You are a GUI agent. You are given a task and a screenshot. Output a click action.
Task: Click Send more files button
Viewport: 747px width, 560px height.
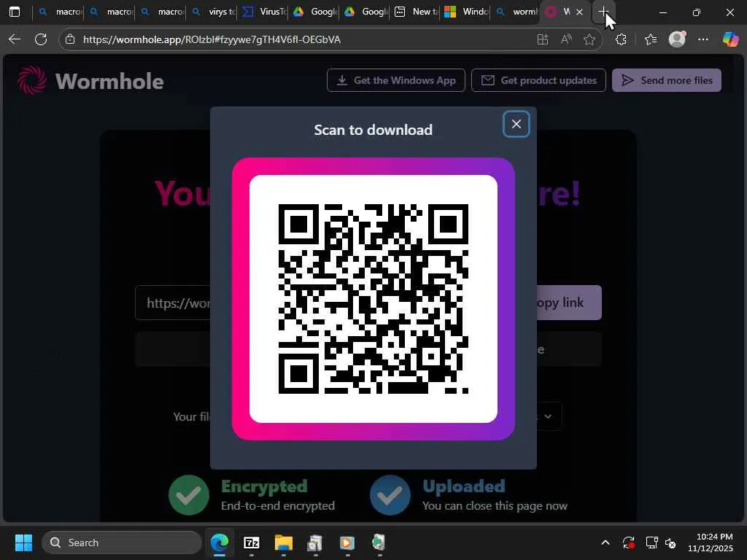[667, 80]
